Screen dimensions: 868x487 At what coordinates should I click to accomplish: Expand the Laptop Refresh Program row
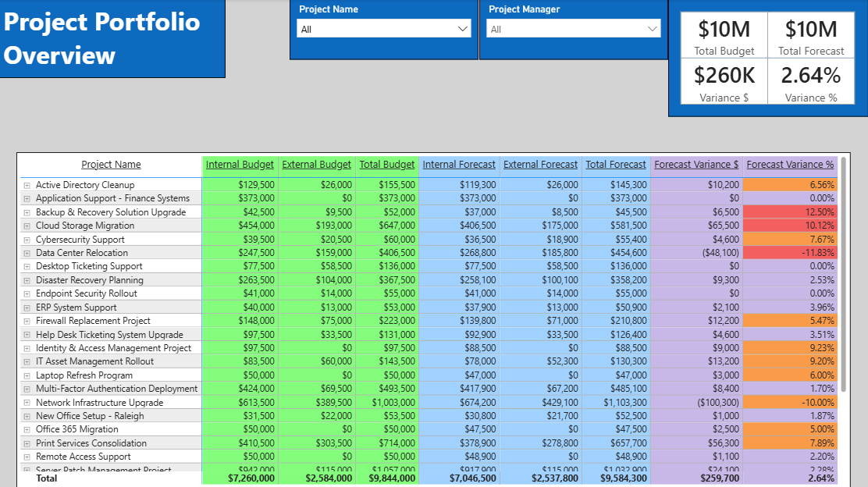coord(27,375)
